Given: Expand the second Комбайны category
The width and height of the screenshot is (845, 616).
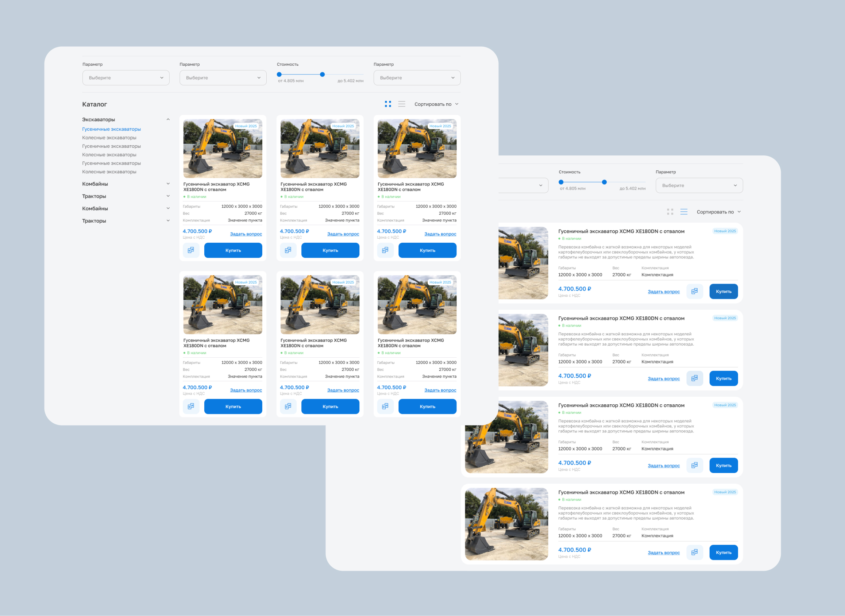Looking at the screenshot, I should pos(126,208).
